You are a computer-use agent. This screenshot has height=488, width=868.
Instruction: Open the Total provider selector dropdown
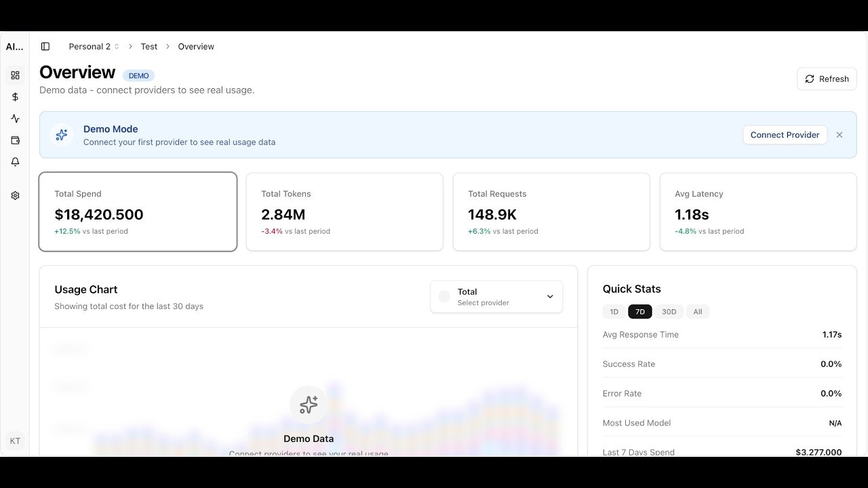pos(496,296)
